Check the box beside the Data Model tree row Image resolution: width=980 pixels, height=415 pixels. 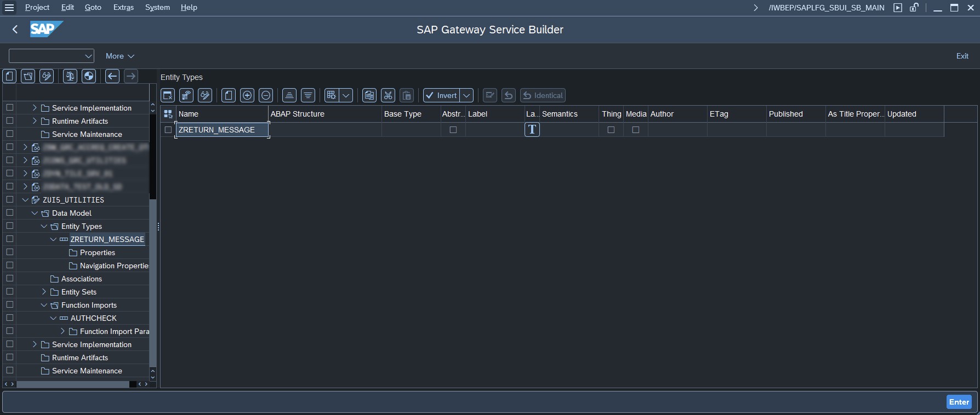(x=10, y=212)
